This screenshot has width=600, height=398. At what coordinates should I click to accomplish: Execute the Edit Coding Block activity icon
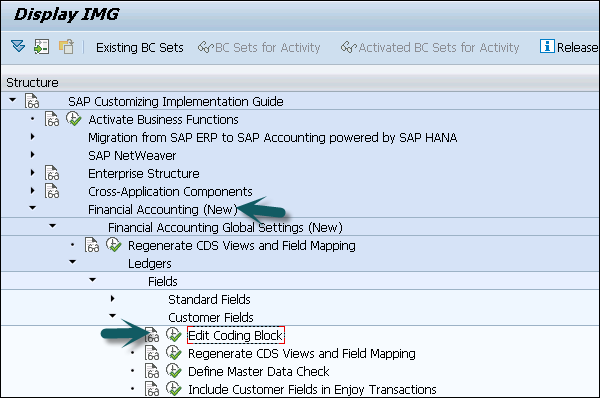coord(174,335)
